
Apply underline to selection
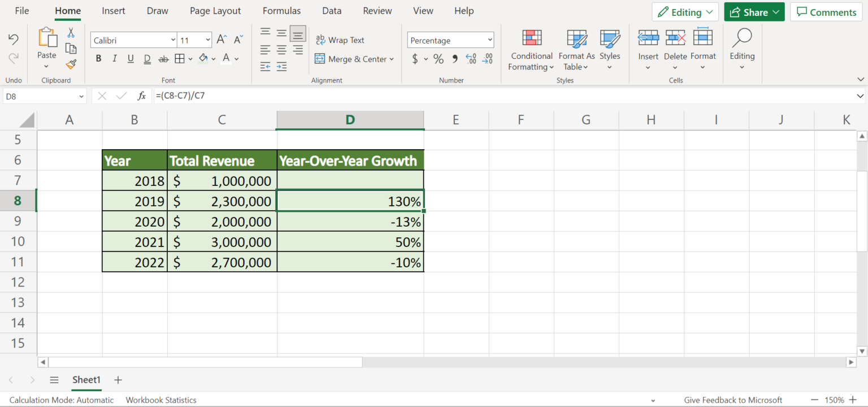(x=131, y=58)
